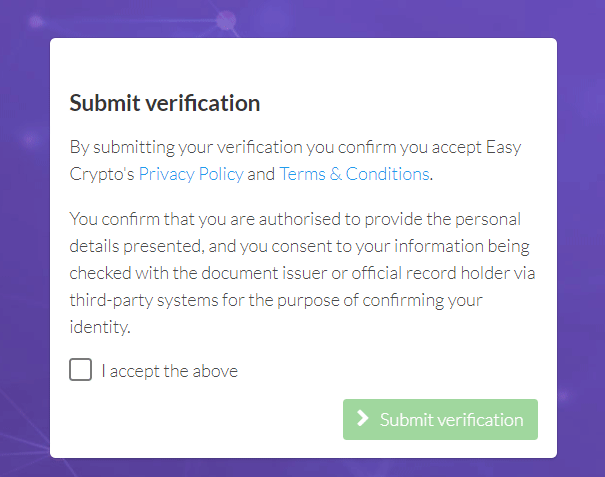Screen dimensions: 605x477
Task: Click the empty white space left of Submit button
Action: [200, 420]
